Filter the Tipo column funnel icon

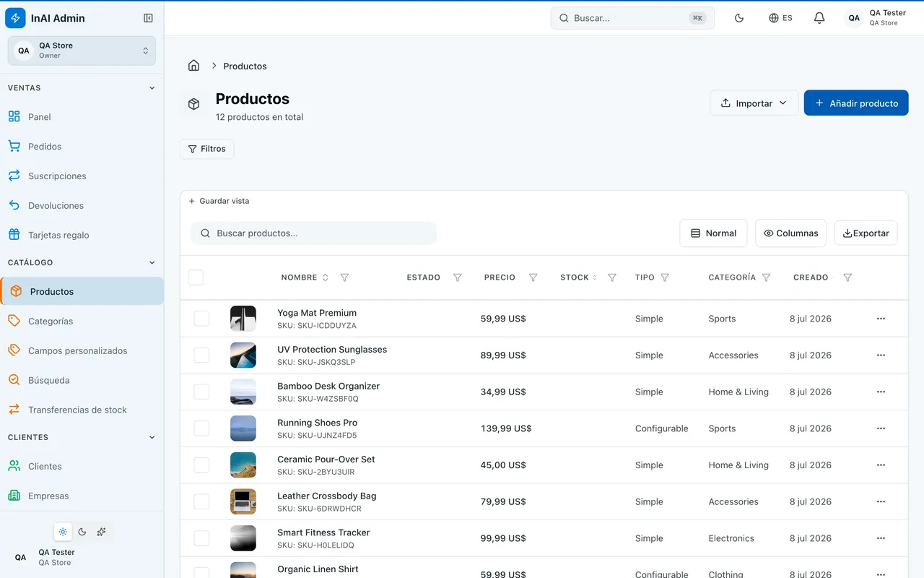(665, 277)
